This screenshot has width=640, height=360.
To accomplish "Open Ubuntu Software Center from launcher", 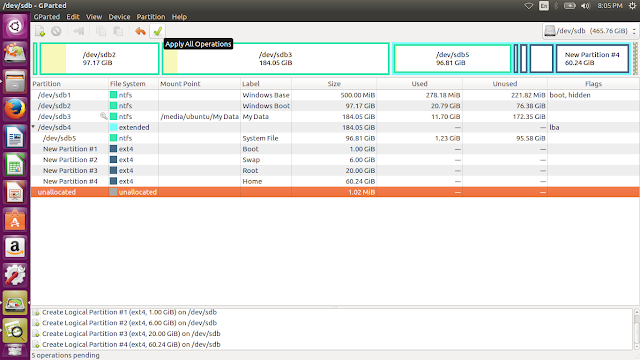I will 15,220.
